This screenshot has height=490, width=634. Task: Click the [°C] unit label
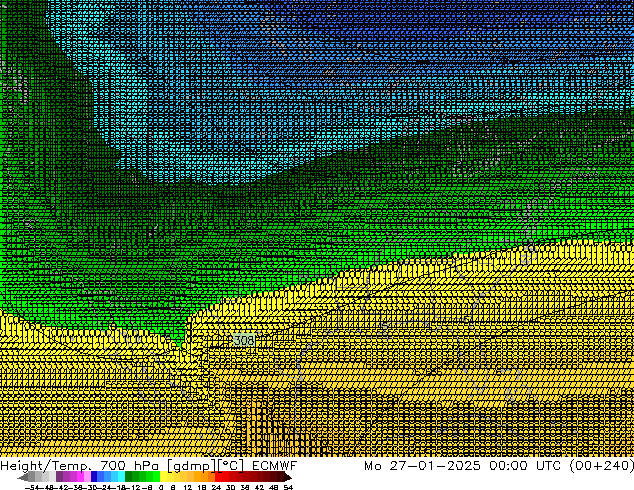pyautogui.click(x=231, y=466)
